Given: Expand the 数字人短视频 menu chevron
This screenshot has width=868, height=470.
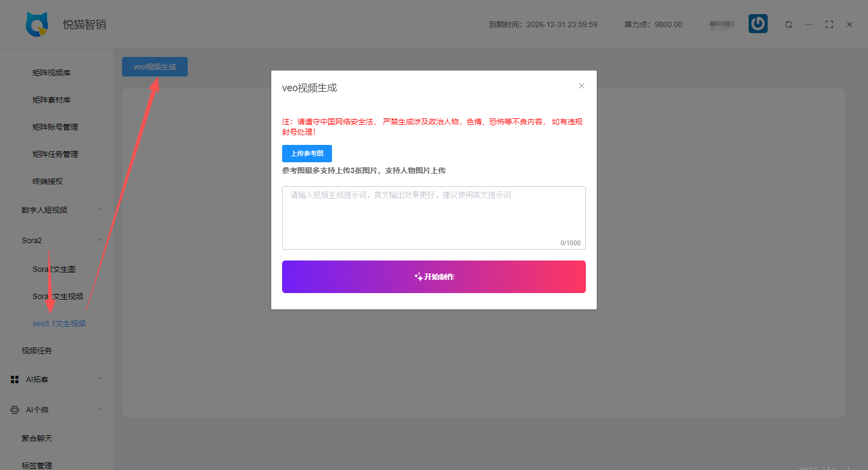Looking at the screenshot, I should coord(100,209).
